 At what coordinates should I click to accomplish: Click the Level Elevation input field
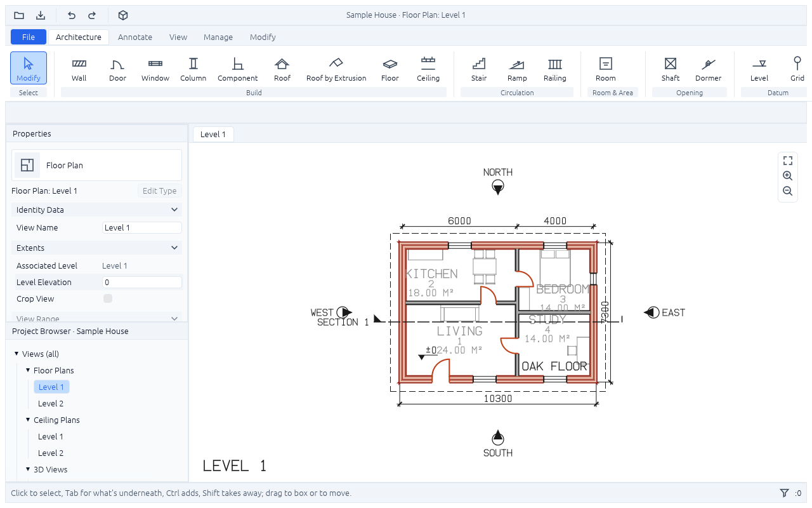point(142,282)
